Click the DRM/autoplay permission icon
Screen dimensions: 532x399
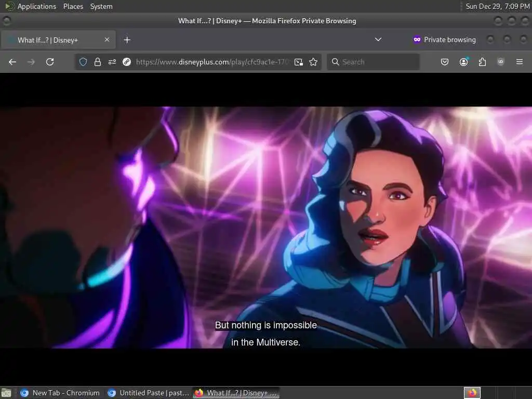[127, 62]
